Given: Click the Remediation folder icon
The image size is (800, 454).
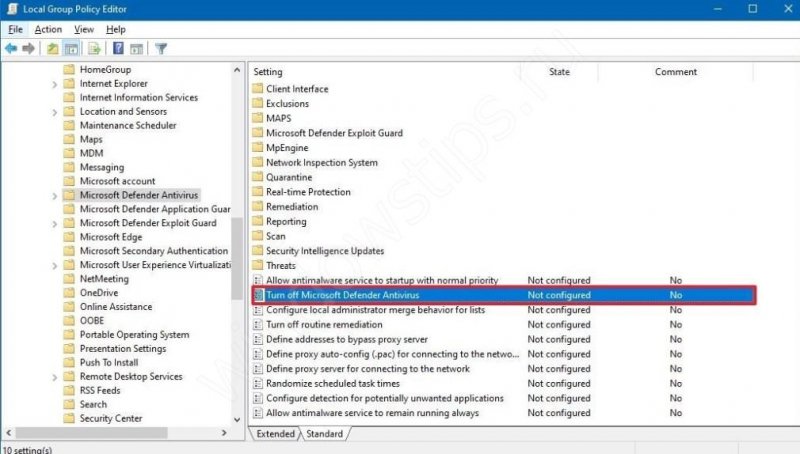Looking at the screenshot, I should (x=258, y=207).
